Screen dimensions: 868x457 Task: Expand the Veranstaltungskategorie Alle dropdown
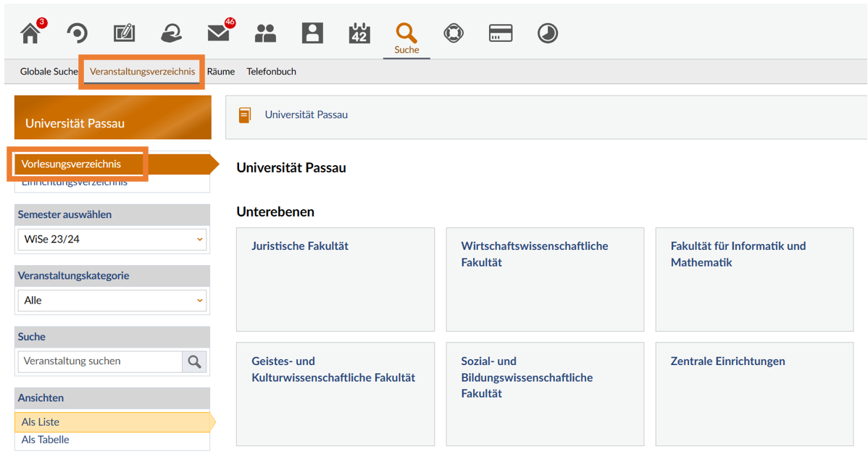pyautogui.click(x=112, y=301)
